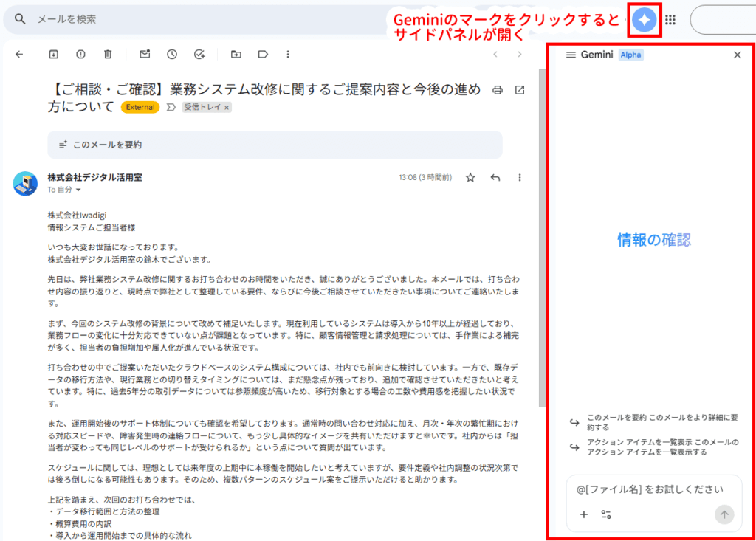Add the email to Tasks with checkmark icon

click(x=198, y=54)
